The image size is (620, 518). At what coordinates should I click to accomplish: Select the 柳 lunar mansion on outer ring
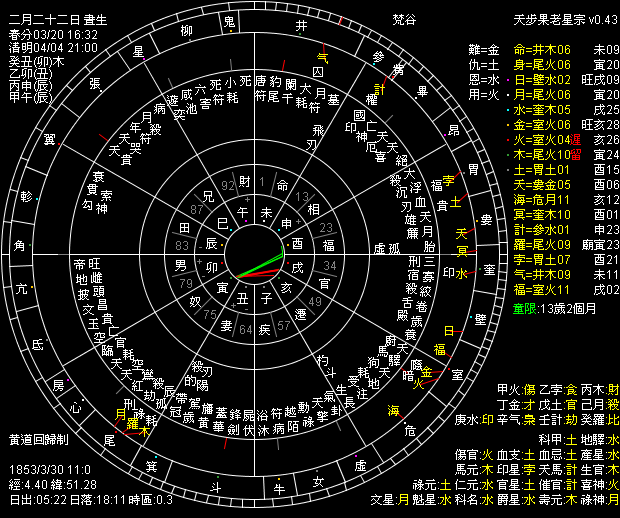(x=185, y=31)
